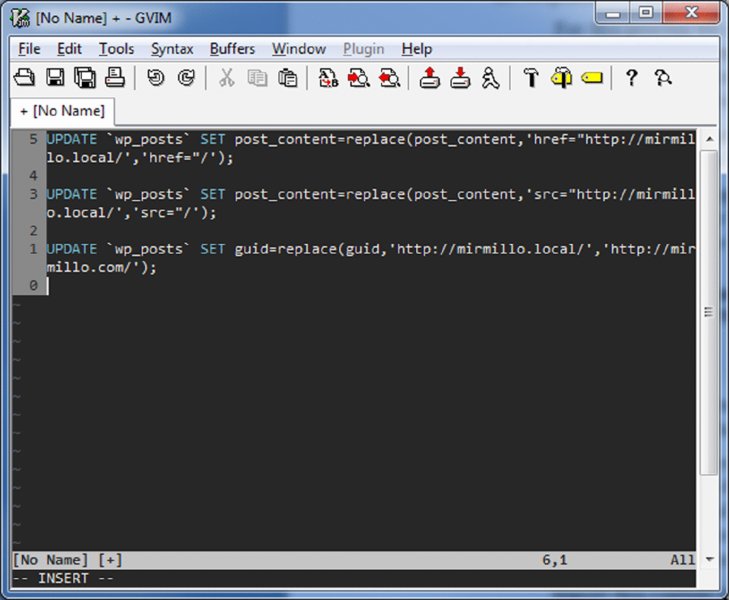Redo the last undone change

186,78
